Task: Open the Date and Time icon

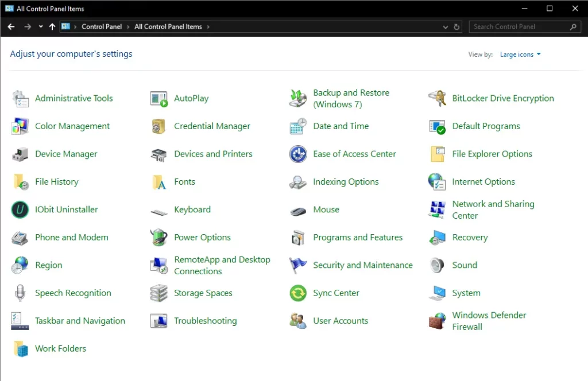Action: [x=298, y=126]
